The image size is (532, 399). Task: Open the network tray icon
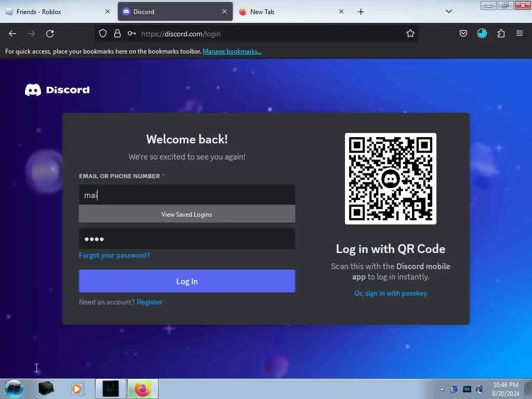[x=467, y=389]
